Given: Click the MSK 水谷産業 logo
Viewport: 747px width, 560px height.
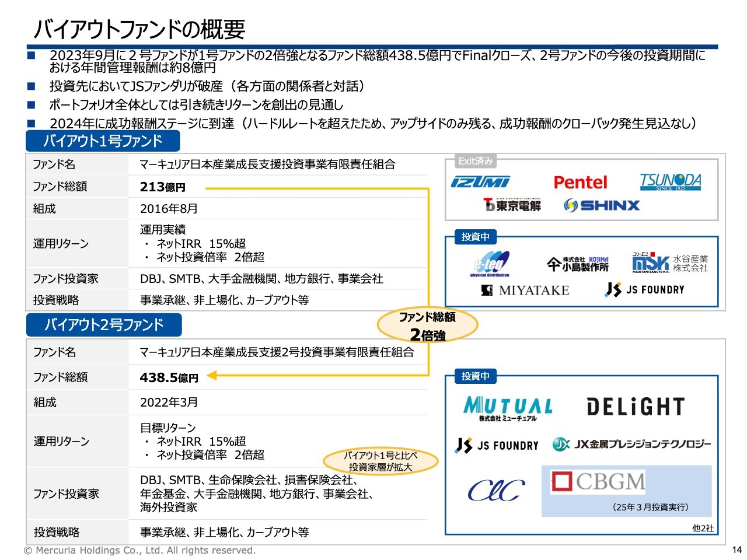Looking at the screenshot, I should click(x=670, y=263).
